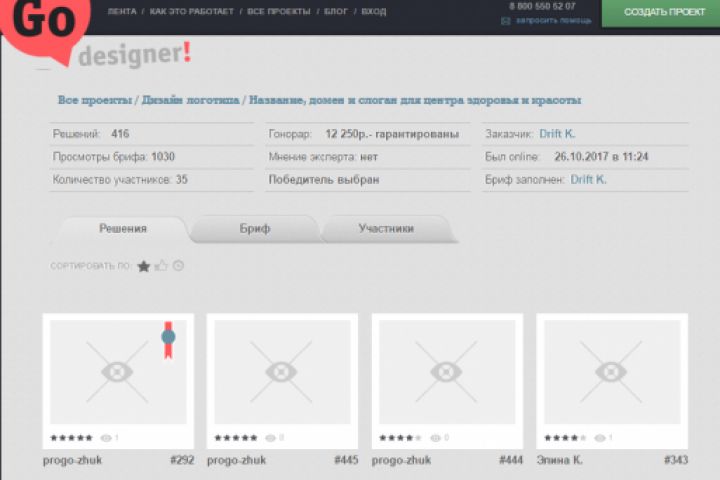Image resolution: width=720 pixels, height=480 pixels.
Task: Open hidden thumbnail of solution #292
Action: pyautogui.click(x=118, y=372)
